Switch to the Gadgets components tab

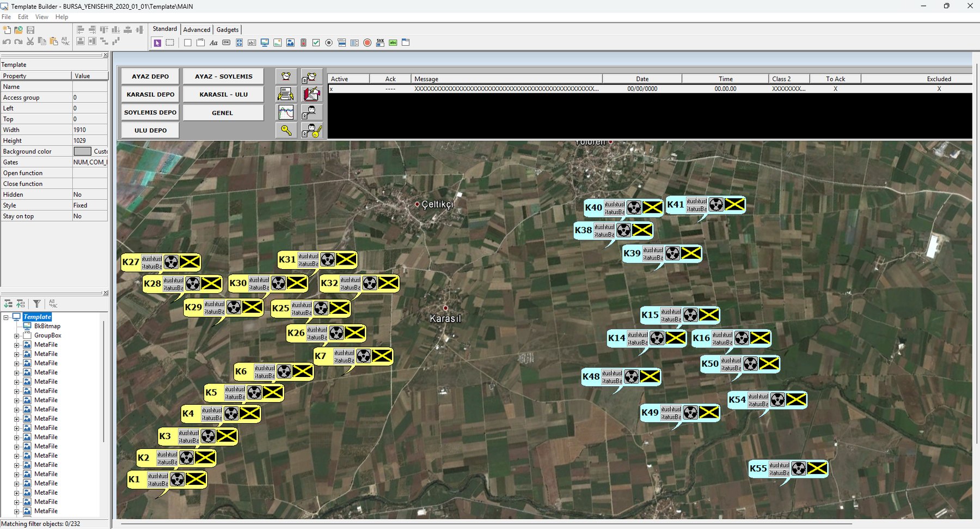tap(228, 29)
